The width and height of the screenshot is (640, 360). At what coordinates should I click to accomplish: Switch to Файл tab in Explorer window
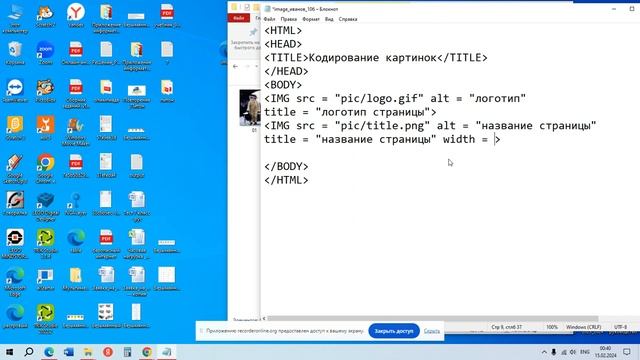239,18
